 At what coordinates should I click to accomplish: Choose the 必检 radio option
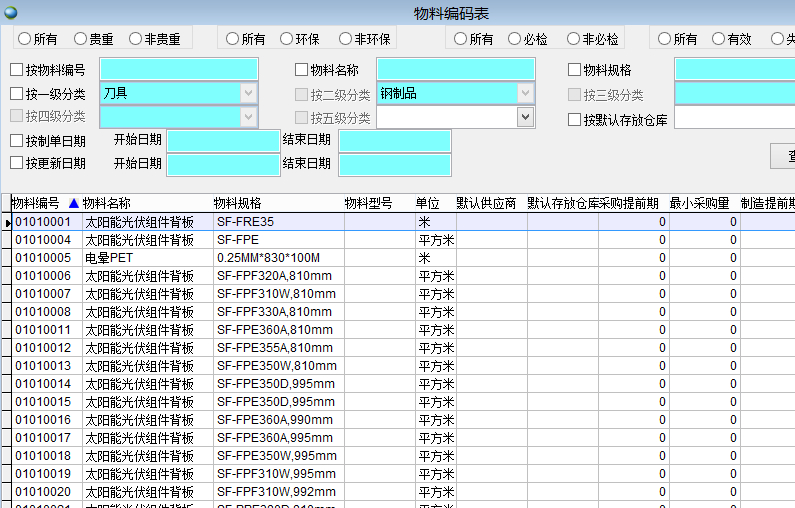(515, 39)
